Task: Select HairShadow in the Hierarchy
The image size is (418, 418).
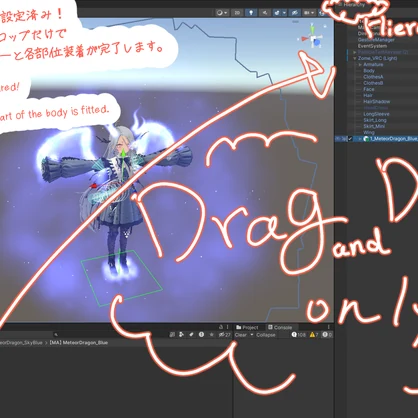Action: click(x=377, y=102)
